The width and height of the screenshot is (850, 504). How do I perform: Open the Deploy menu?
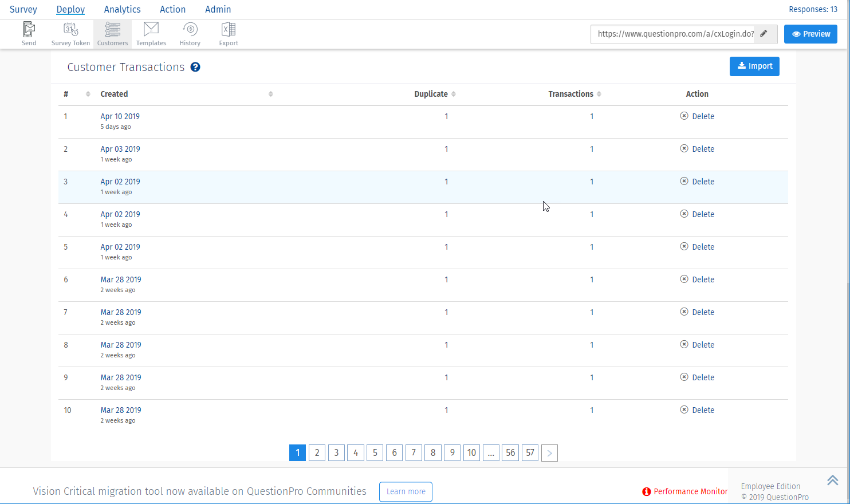pos(70,9)
